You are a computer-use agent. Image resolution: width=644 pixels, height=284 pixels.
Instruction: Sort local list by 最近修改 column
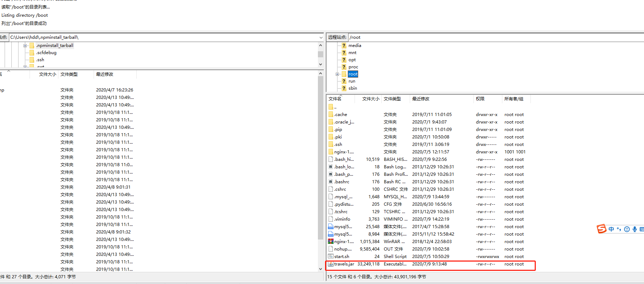pyautogui.click(x=115, y=74)
